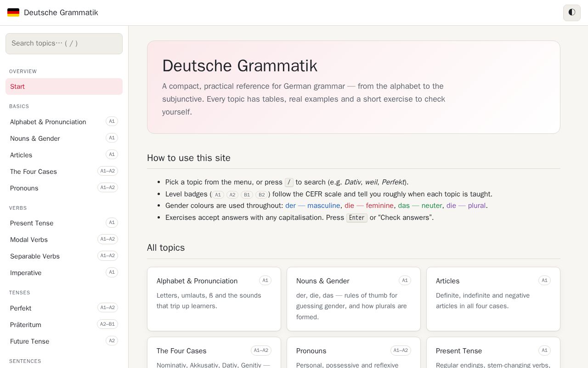The height and width of the screenshot is (368, 588).
Task: Select Start in the sidebar
Action: pyautogui.click(x=64, y=86)
